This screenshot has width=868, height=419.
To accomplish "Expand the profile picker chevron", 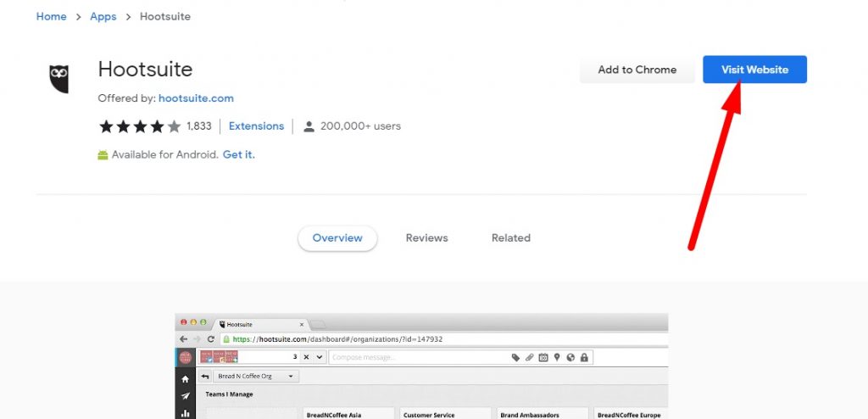I will (320, 357).
